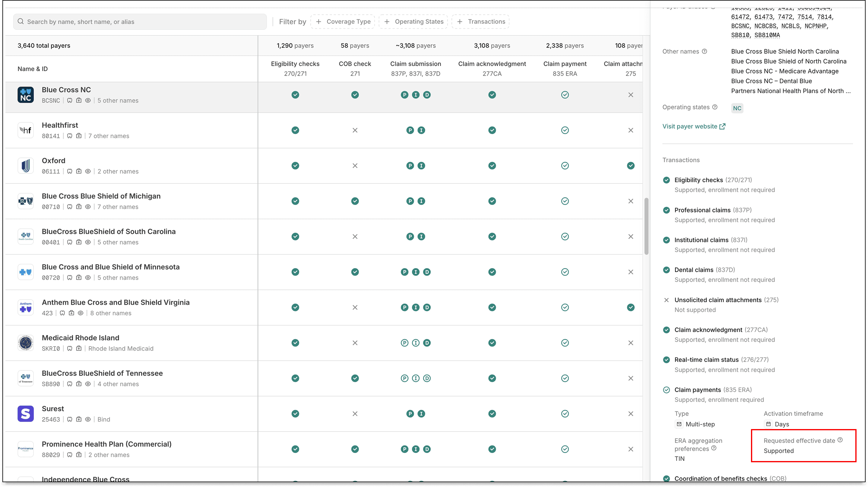Open the help icon beside Operating states
This screenshot has width=868, height=487.
click(x=715, y=107)
